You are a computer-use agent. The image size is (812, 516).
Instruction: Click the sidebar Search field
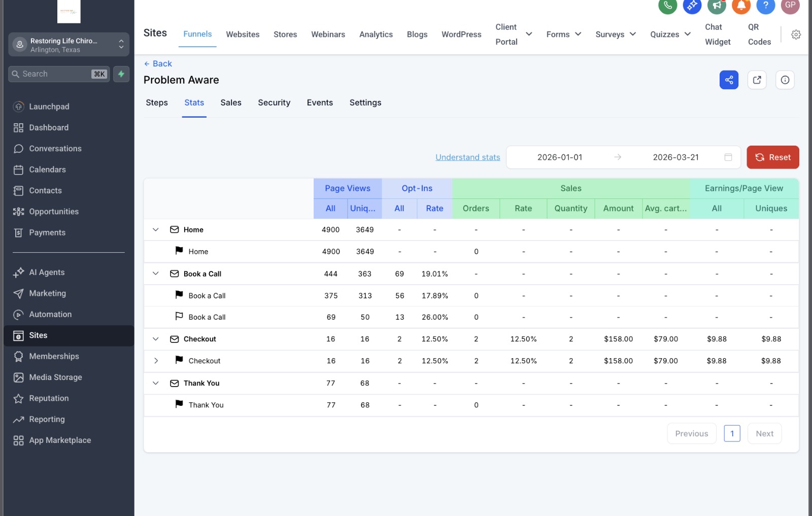tap(59, 74)
